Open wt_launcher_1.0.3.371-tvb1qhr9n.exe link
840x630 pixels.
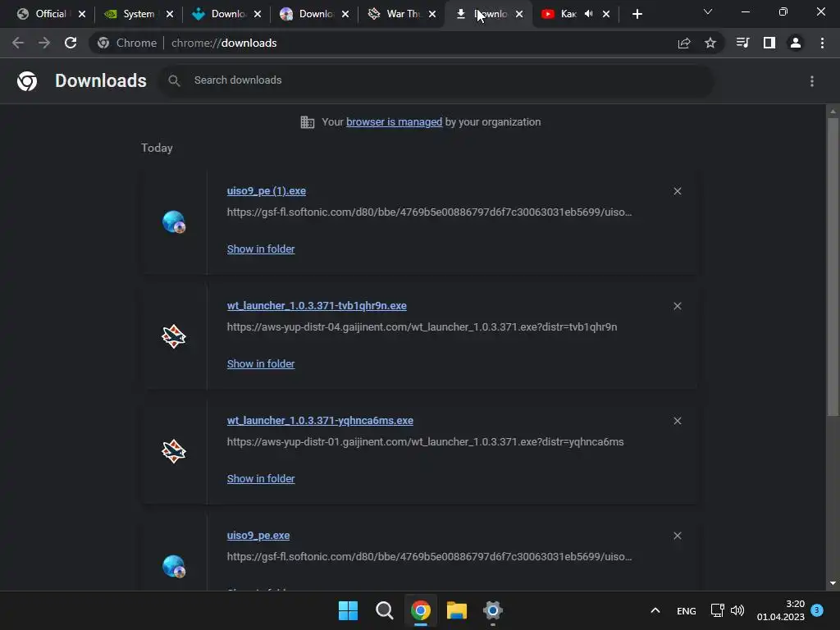pos(317,306)
